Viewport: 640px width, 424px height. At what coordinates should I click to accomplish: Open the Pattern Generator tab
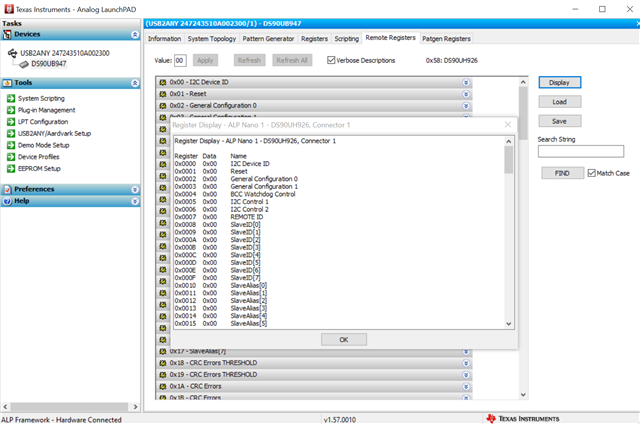click(268, 39)
